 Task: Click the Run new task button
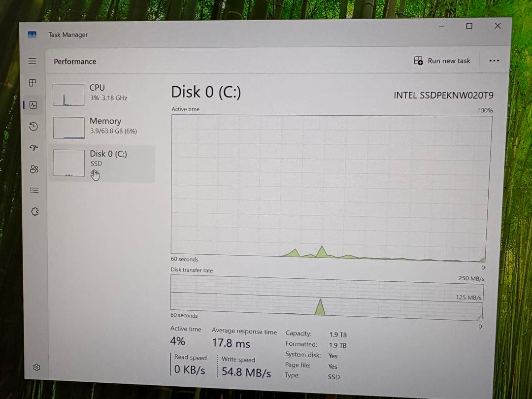[x=442, y=61]
